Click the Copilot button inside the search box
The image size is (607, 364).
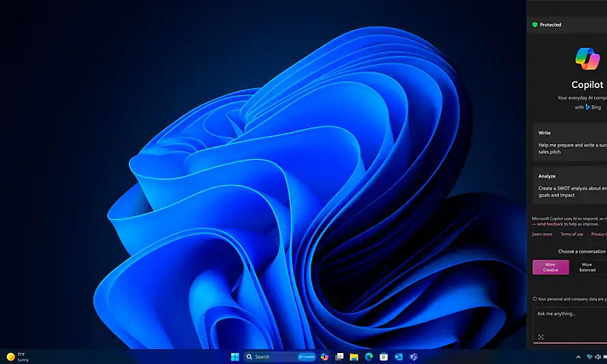click(306, 356)
